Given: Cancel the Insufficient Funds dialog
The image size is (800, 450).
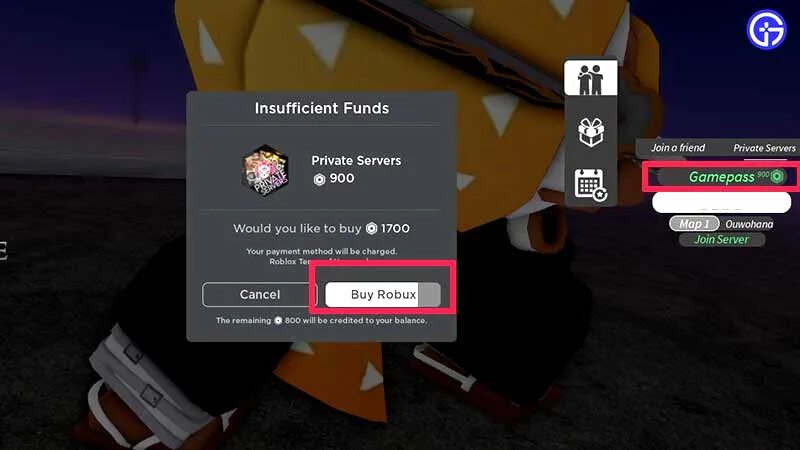Looking at the screenshot, I should (260, 294).
